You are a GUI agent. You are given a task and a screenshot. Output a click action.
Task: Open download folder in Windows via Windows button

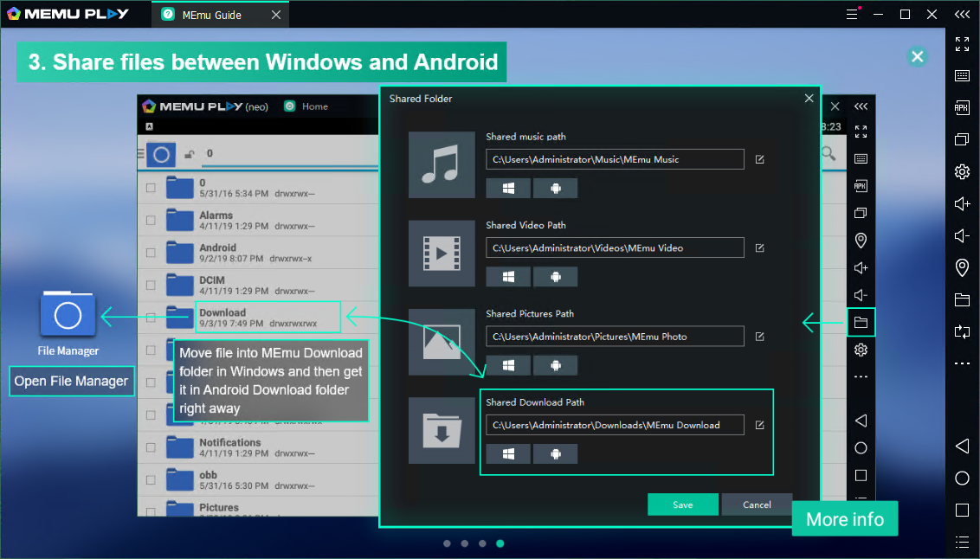click(508, 454)
